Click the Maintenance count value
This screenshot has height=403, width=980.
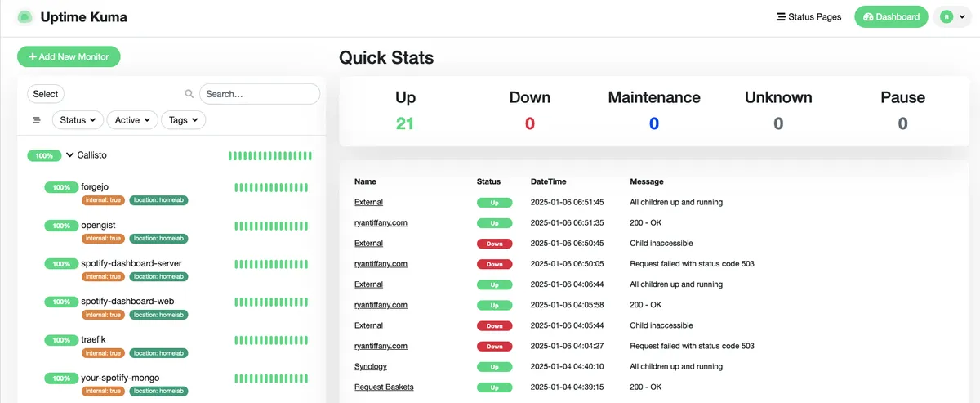[654, 123]
